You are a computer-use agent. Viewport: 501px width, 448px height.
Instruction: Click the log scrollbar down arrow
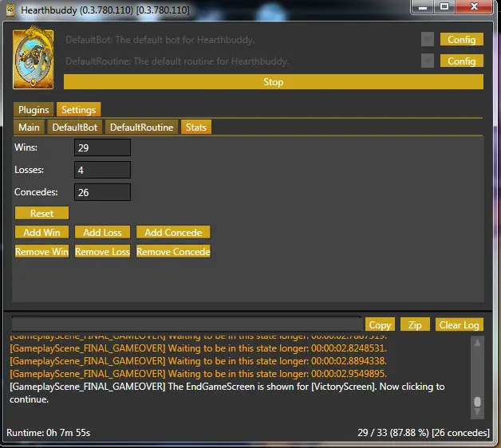tap(477, 412)
